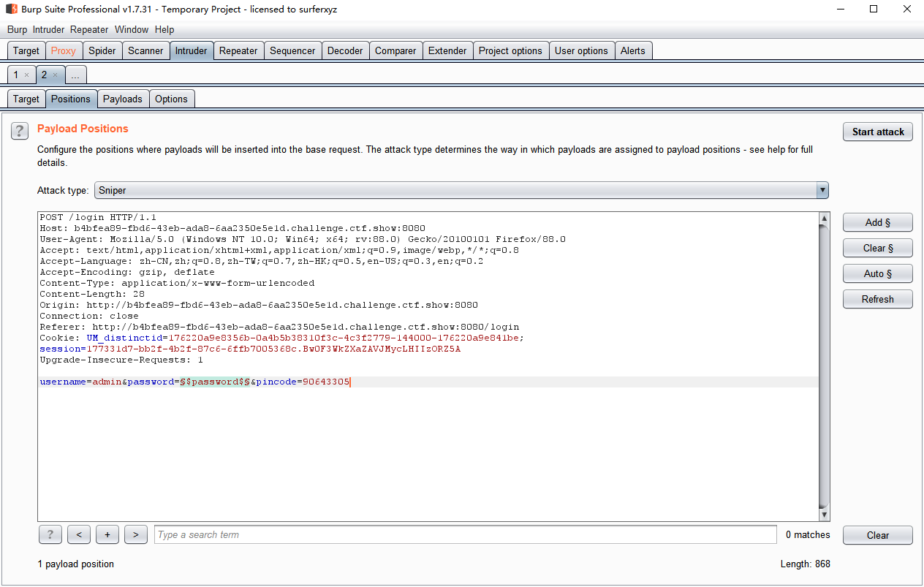
Task: Open the Intruder menu
Action: tap(48, 29)
